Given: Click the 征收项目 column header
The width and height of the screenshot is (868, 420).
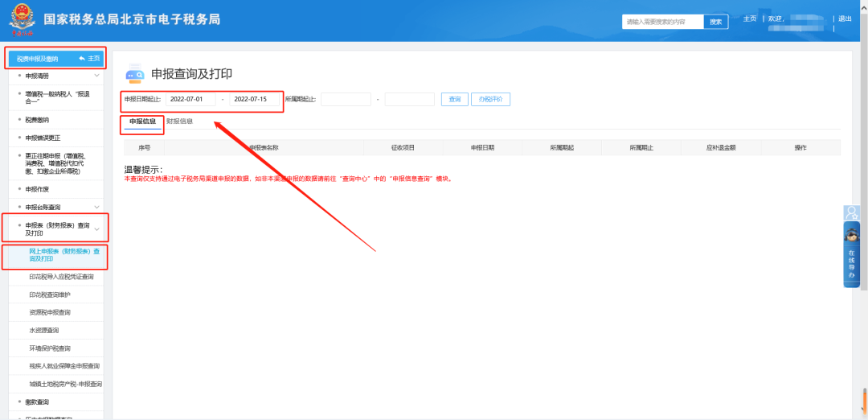Looking at the screenshot, I should click(403, 148).
